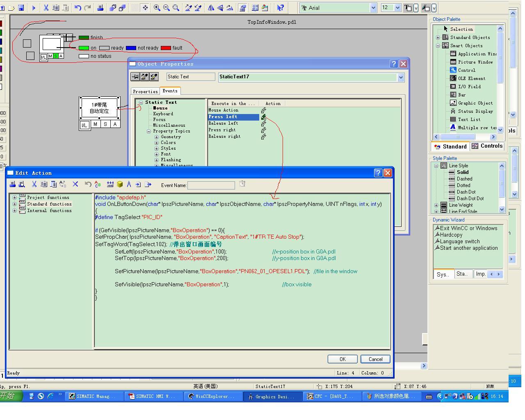Click the pin icon in Object Properties
This screenshot has width=525, height=420.
tap(135, 77)
